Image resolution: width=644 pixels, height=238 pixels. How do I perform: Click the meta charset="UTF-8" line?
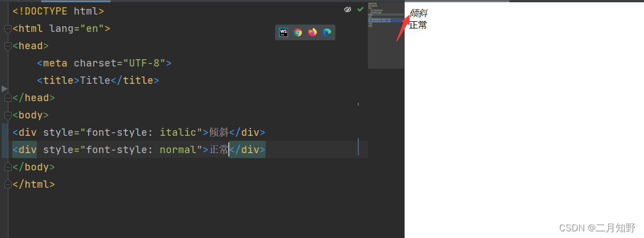104,63
